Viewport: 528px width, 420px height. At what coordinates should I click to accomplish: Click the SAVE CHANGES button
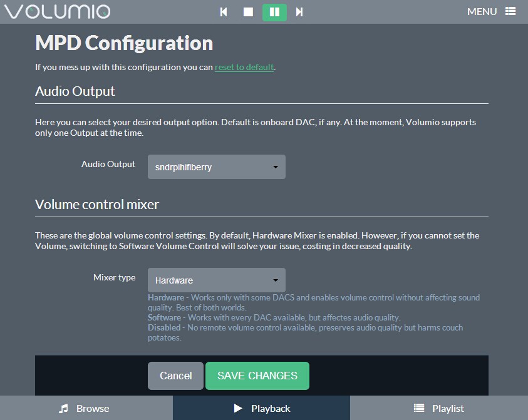257,376
